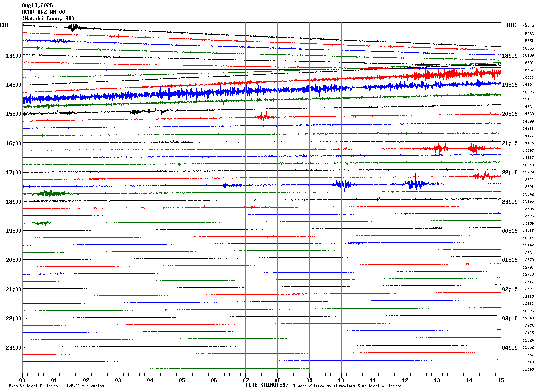Click the '16:00' CDT time label
Screen dimensions: 536x392
[13, 143]
